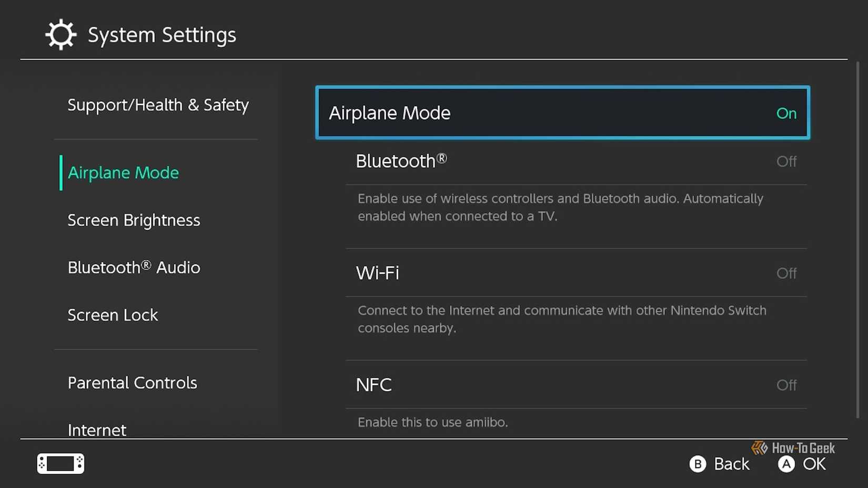Toggle the Bluetooth setting on
Screen dimensions: 868x488
click(576, 161)
